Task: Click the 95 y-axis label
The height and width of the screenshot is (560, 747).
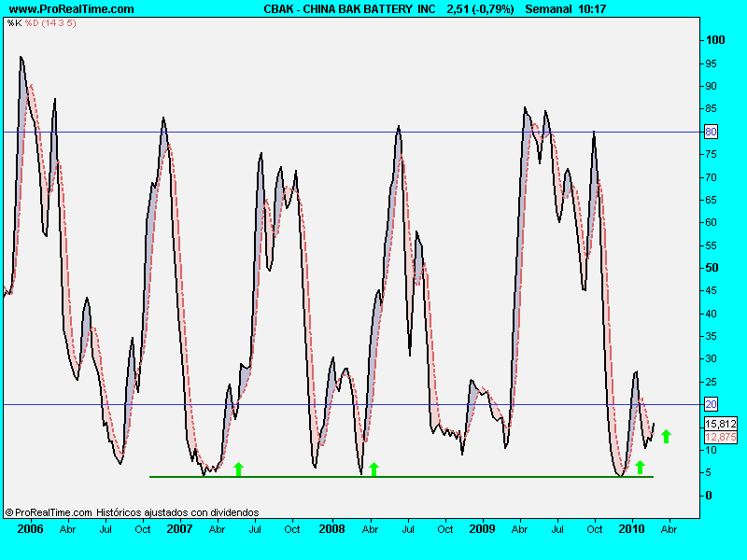Action: [711, 63]
